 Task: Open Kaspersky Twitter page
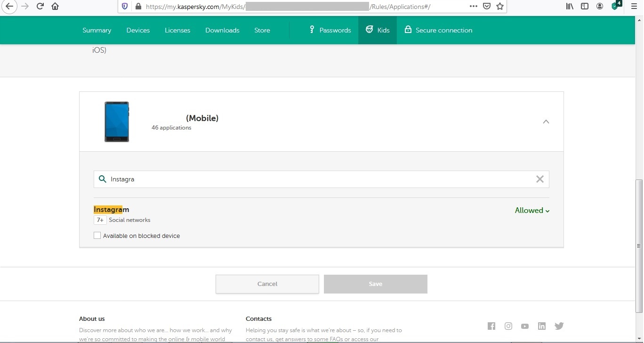[559, 326]
